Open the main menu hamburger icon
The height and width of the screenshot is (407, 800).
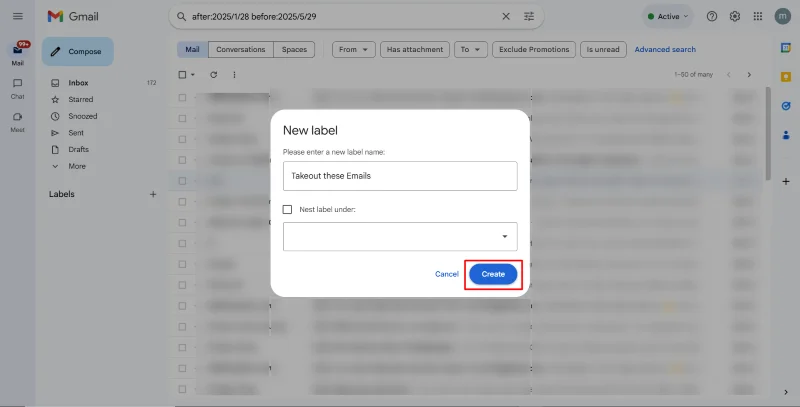[17, 16]
